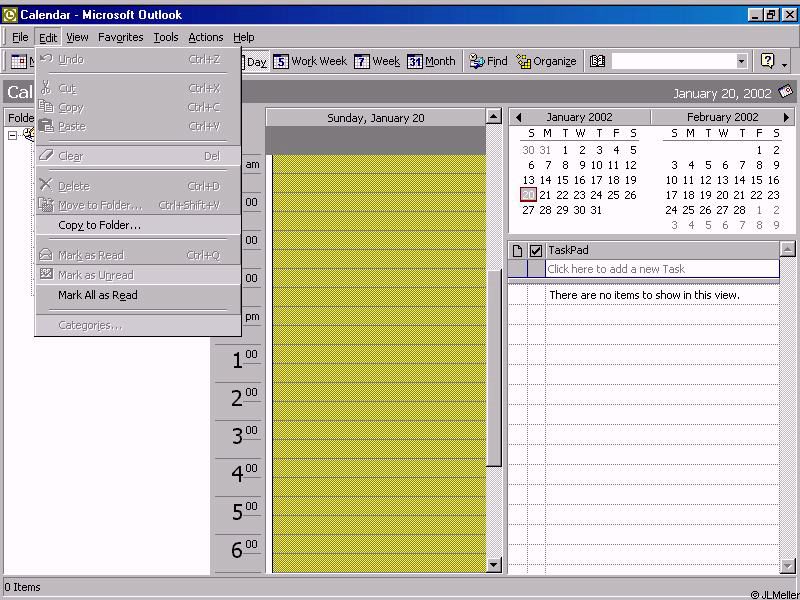The image size is (800, 600).
Task: Click the TaskPad complete checkbox column header
Action: tap(536, 250)
